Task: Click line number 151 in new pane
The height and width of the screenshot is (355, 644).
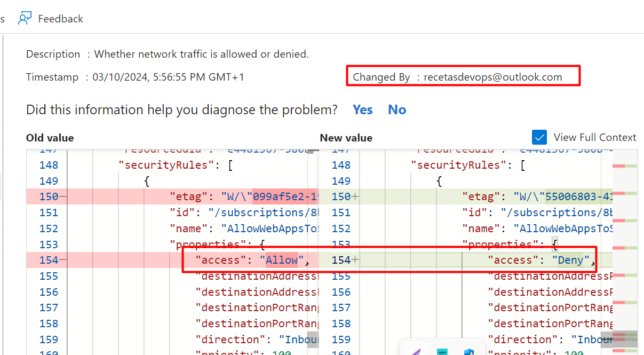Action: click(341, 212)
